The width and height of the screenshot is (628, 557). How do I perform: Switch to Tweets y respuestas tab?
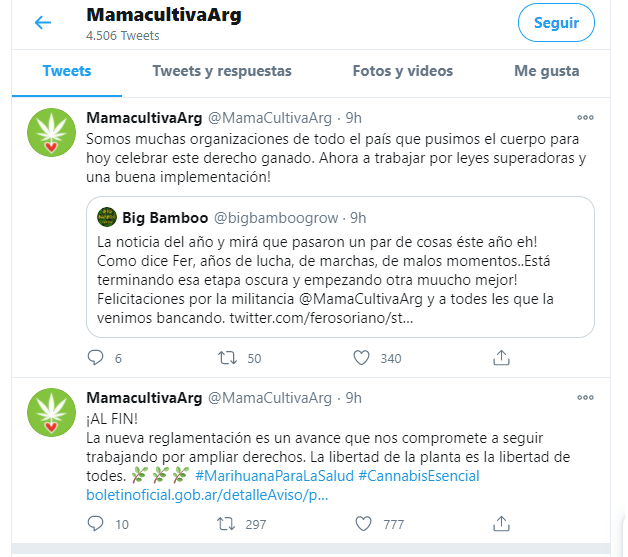coord(222,71)
